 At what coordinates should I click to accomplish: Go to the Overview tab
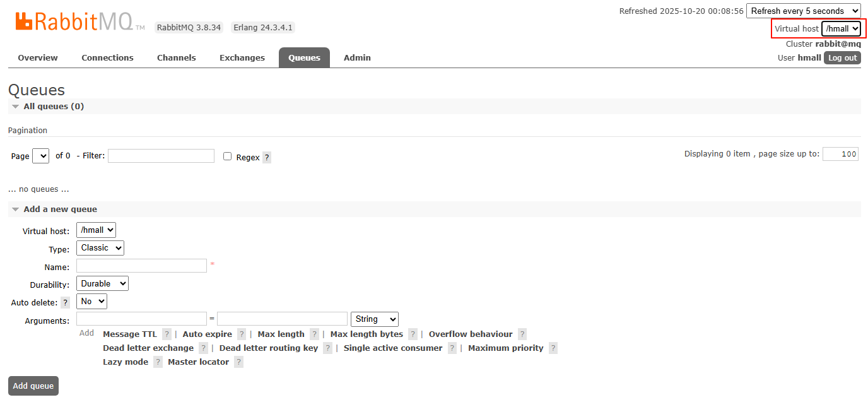click(38, 58)
